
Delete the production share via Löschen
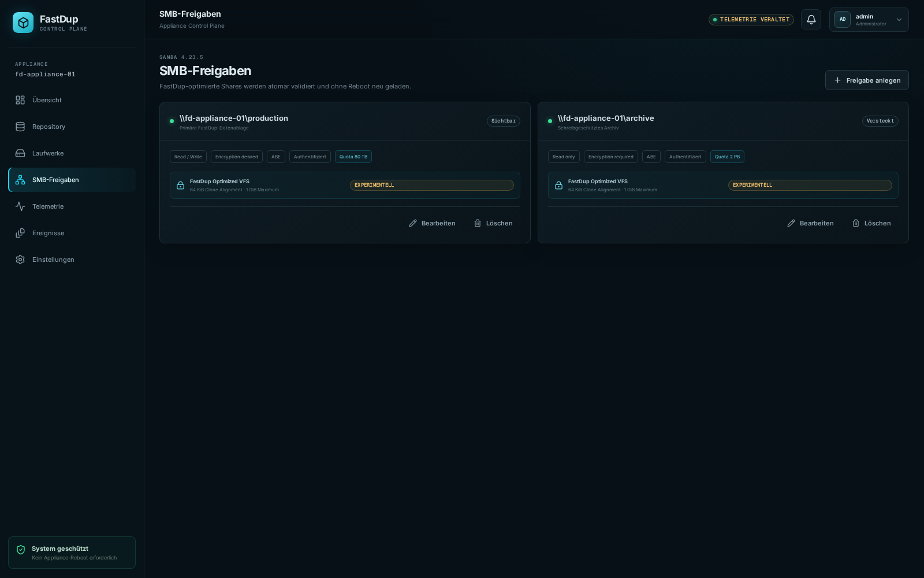pyautogui.click(x=493, y=223)
